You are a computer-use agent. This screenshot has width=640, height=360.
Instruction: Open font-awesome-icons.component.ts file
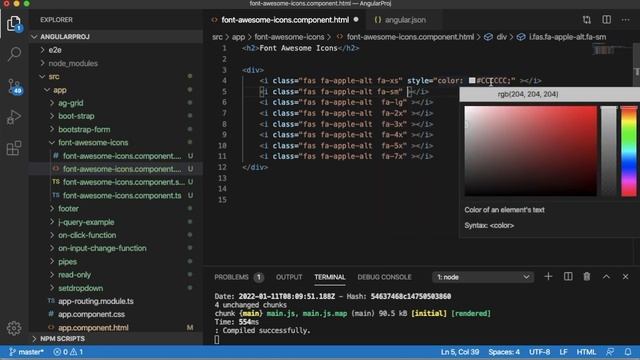click(116, 196)
